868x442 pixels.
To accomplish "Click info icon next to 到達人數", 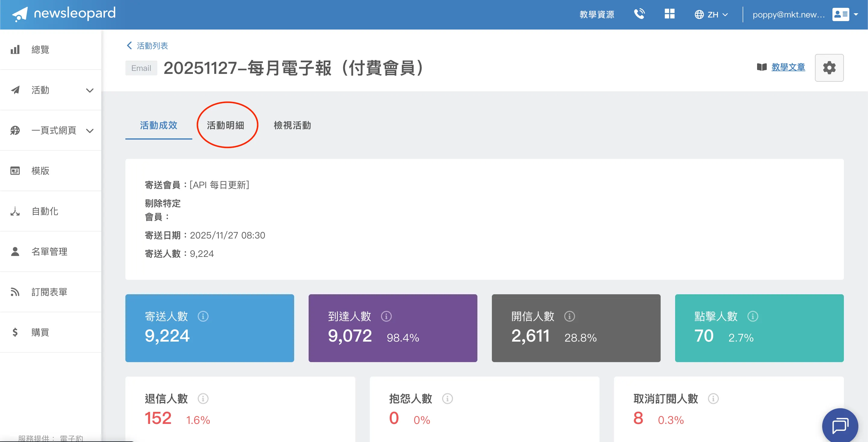I will click(386, 316).
